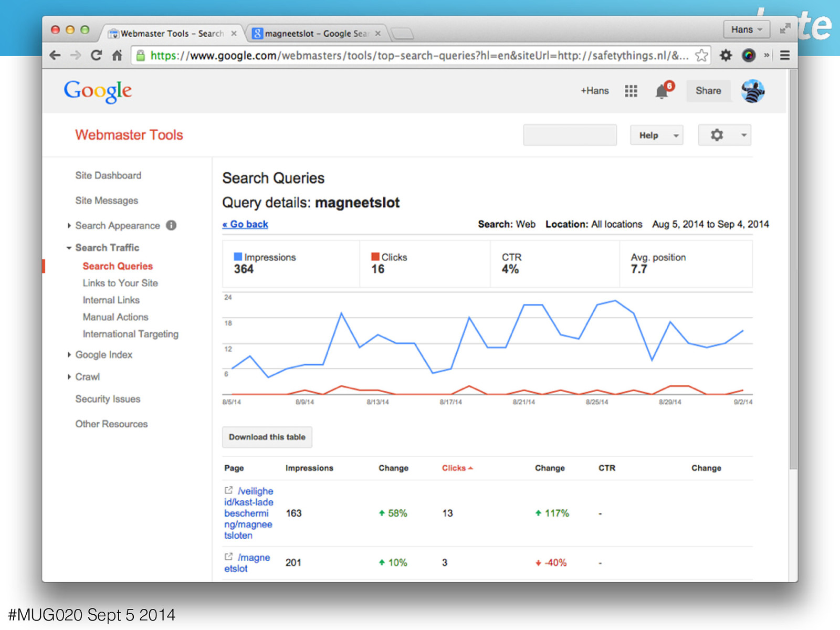Expand the Search Appearance section
This screenshot has width=840, height=630.
click(69, 226)
